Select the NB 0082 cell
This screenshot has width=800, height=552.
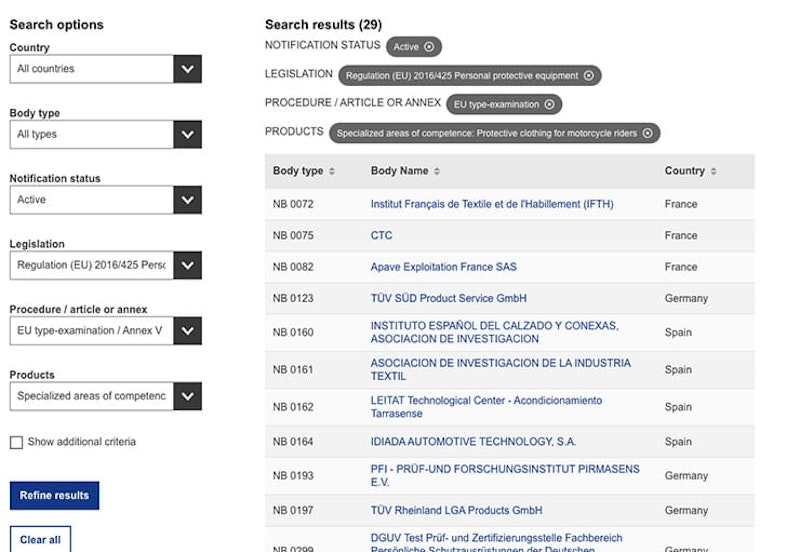tap(293, 267)
